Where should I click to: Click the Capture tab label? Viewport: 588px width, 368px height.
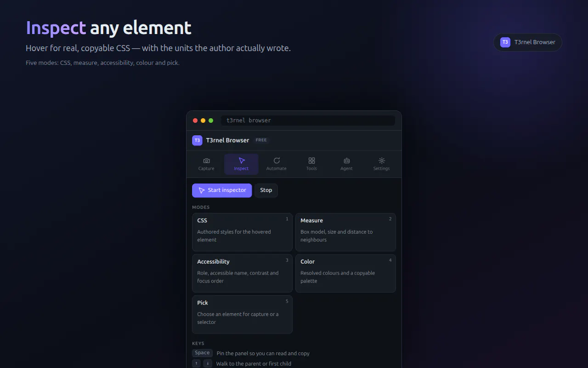pos(206,169)
